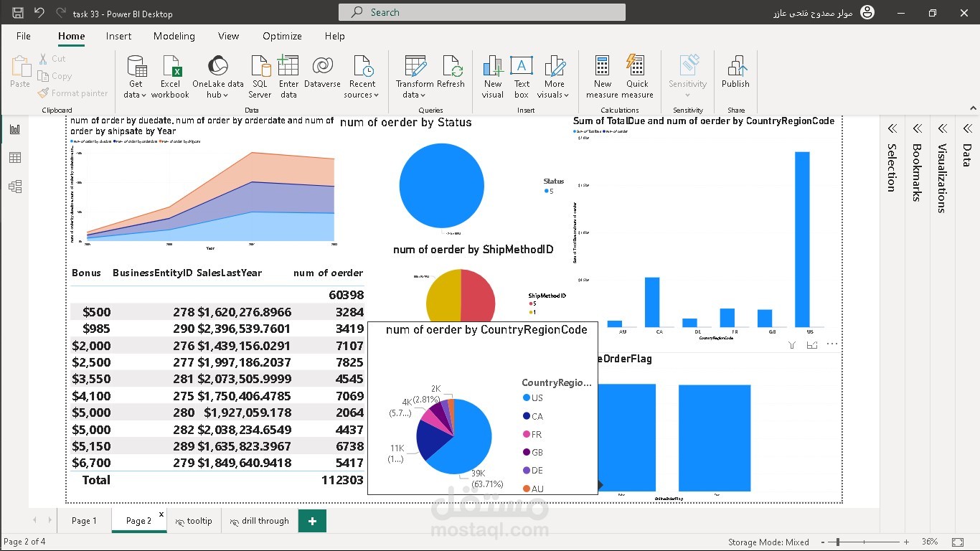Open the SQL Server connector

pos(259,75)
